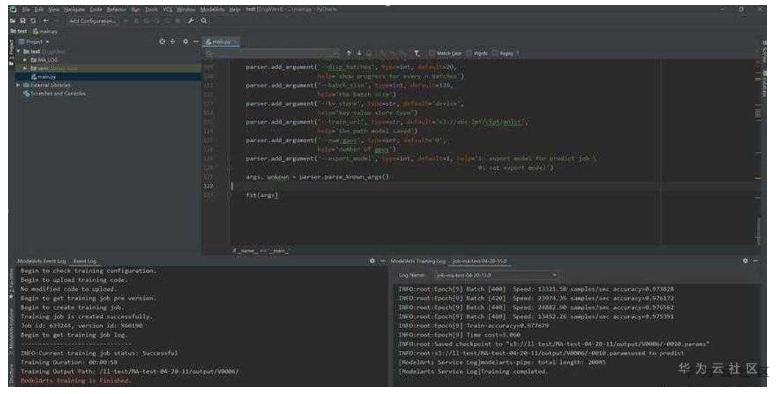
Task: Click the fit(args) code line
Action: [262, 195]
